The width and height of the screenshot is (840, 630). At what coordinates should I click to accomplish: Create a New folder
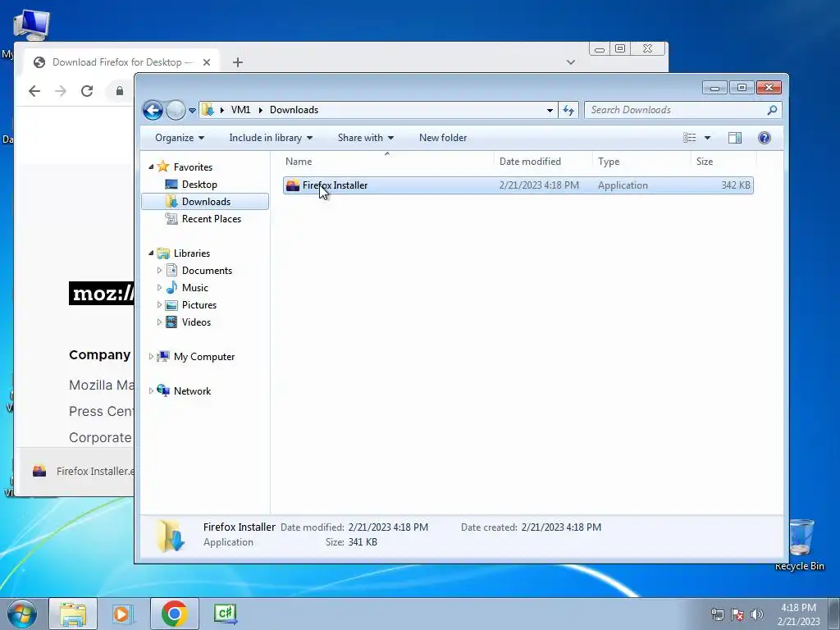point(443,138)
